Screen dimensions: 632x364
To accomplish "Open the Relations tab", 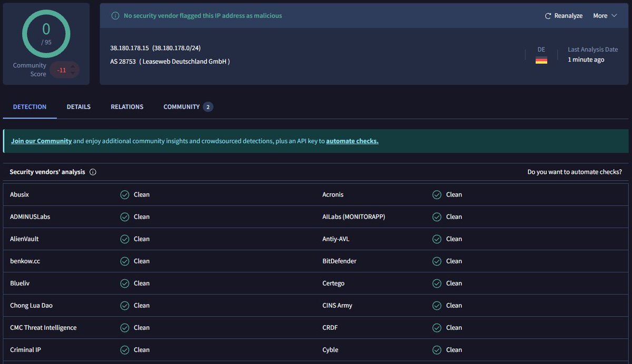I will click(x=127, y=107).
